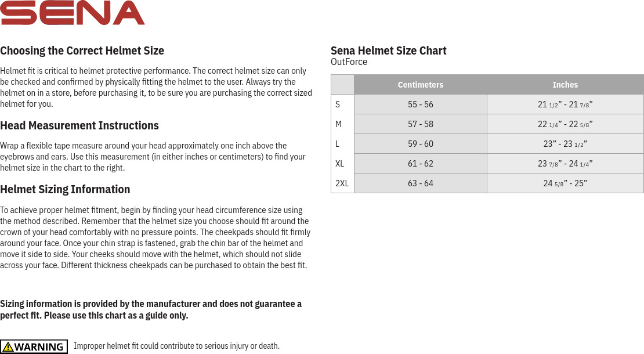Select the 2XL size row label

(342, 183)
